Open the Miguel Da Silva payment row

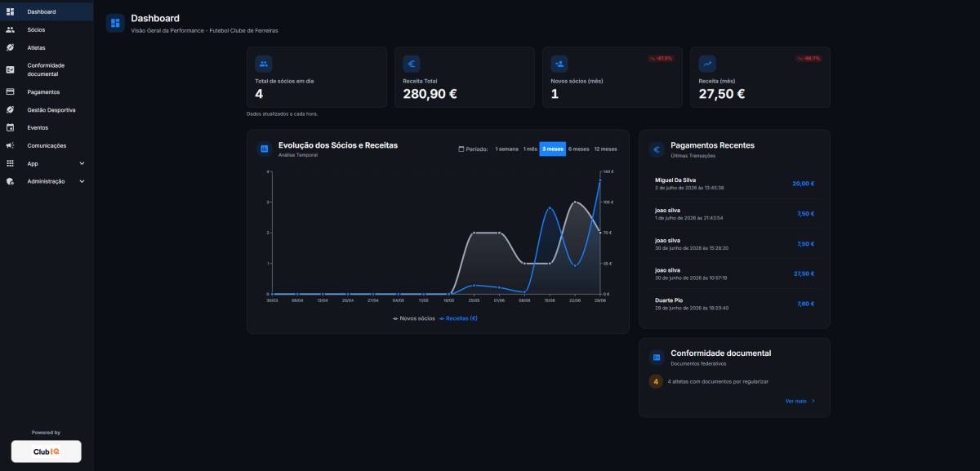click(734, 184)
